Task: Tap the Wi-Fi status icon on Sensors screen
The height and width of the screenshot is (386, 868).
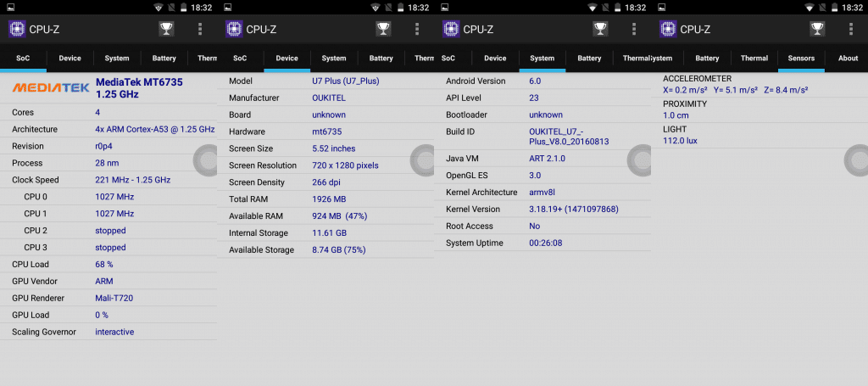Action: [810, 8]
